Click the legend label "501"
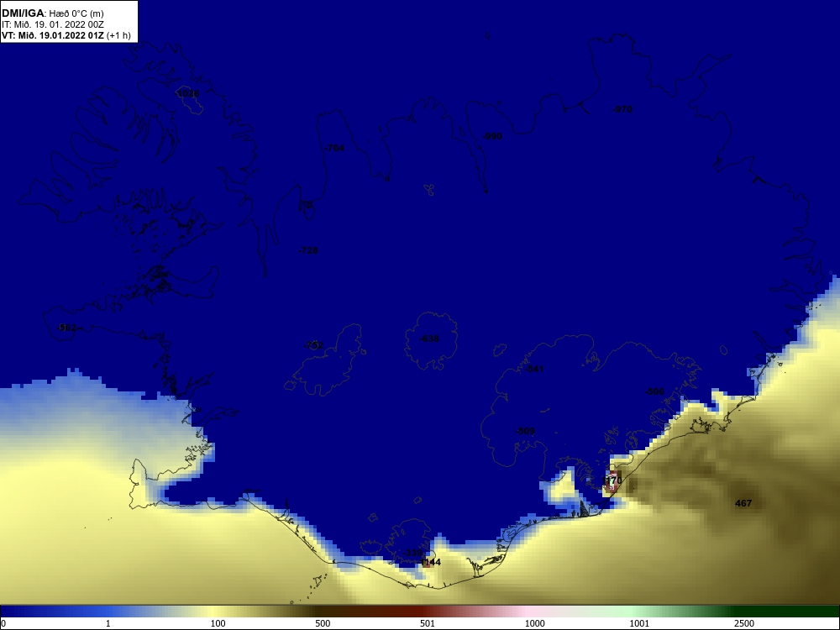 click(x=428, y=623)
